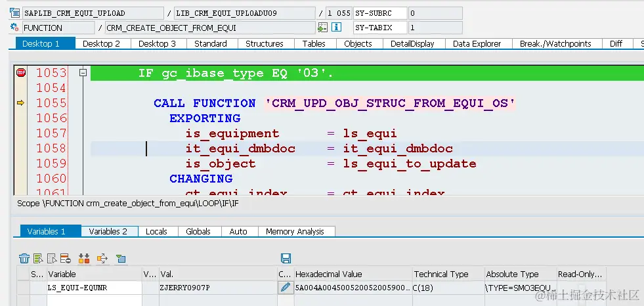Open the Tables tab

tap(314, 43)
